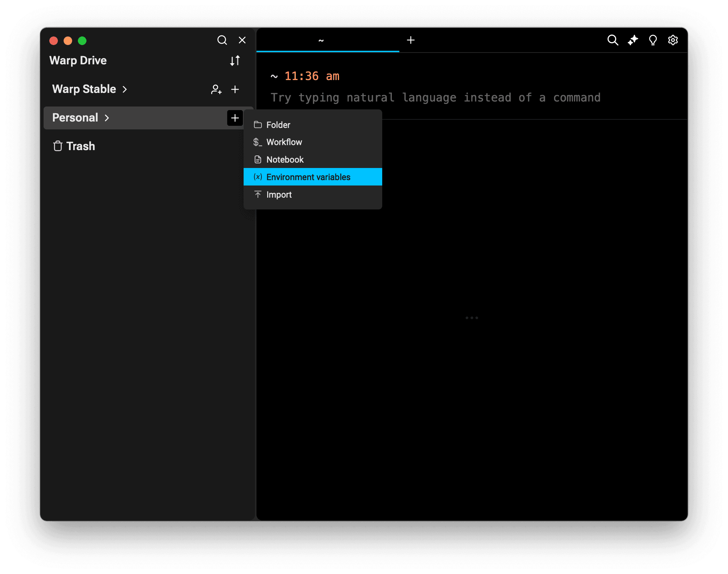The height and width of the screenshot is (574, 728).
Task: Open terminal search magnifier
Action: pyautogui.click(x=613, y=40)
